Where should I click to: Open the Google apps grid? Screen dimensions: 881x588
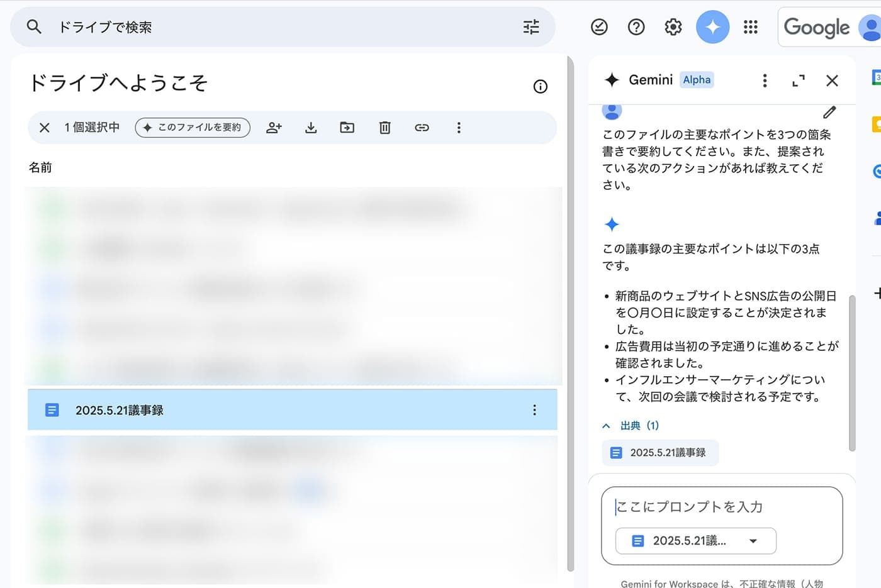[751, 27]
